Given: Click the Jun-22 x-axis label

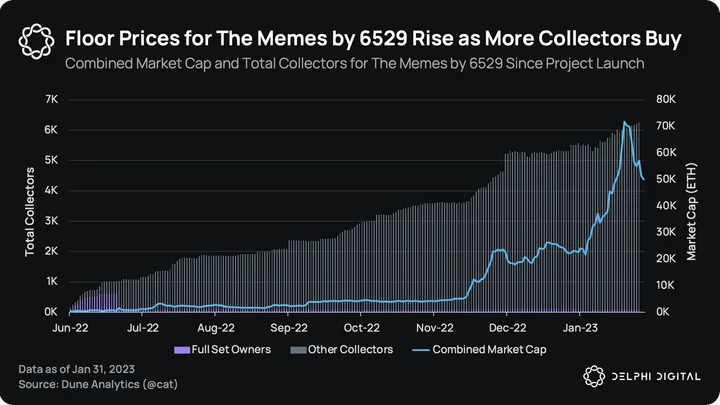Looking at the screenshot, I should 70,328.
